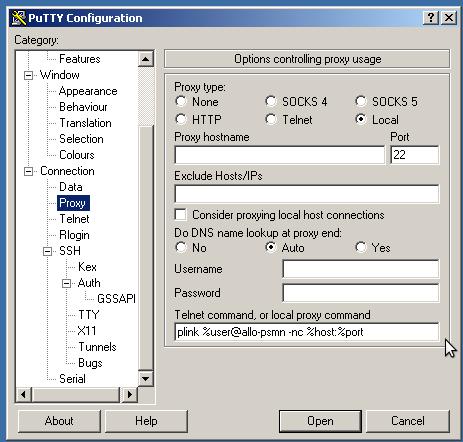Open the Window category
The image size is (463, 442).
pyautogui.click(x=60, y=75)
